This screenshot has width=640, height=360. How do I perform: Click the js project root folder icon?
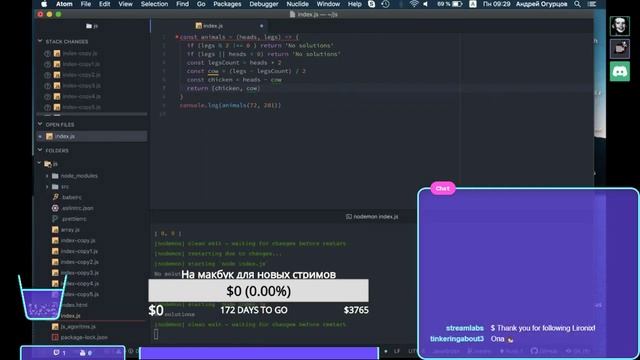click(x=48, y=164)
